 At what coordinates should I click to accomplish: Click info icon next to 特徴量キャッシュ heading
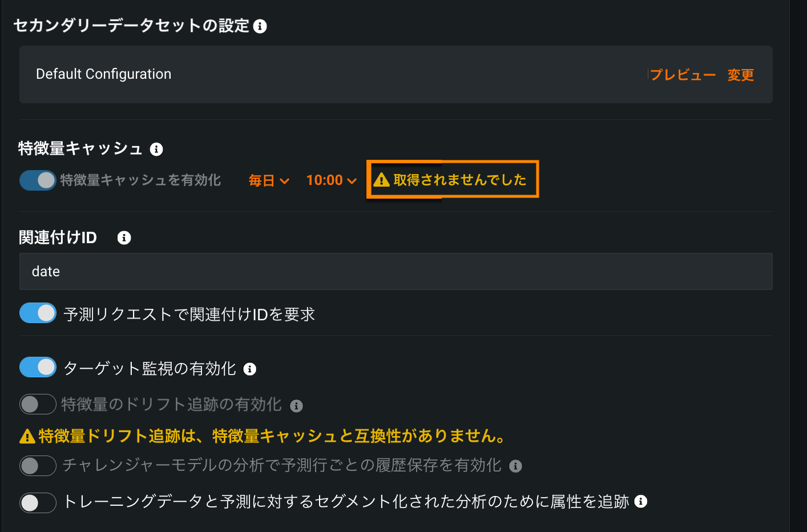pyautogui.click(x=156, y=150)
